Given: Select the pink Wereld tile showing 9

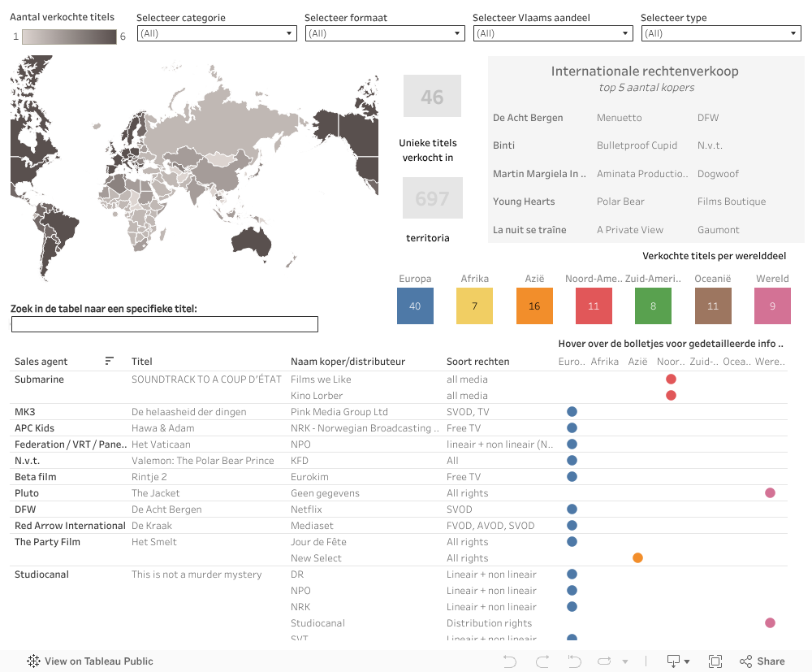Looking at the screenshot, I should [x=772, y=306].
